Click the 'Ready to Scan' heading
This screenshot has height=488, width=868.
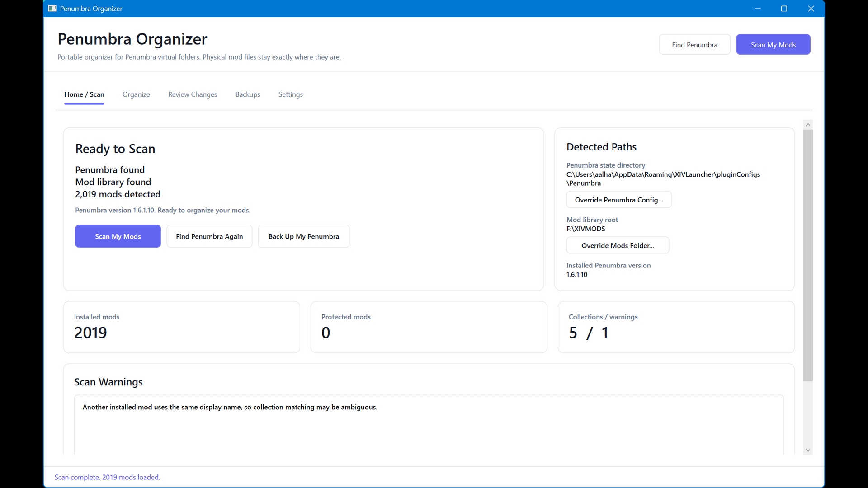point(115,149)
